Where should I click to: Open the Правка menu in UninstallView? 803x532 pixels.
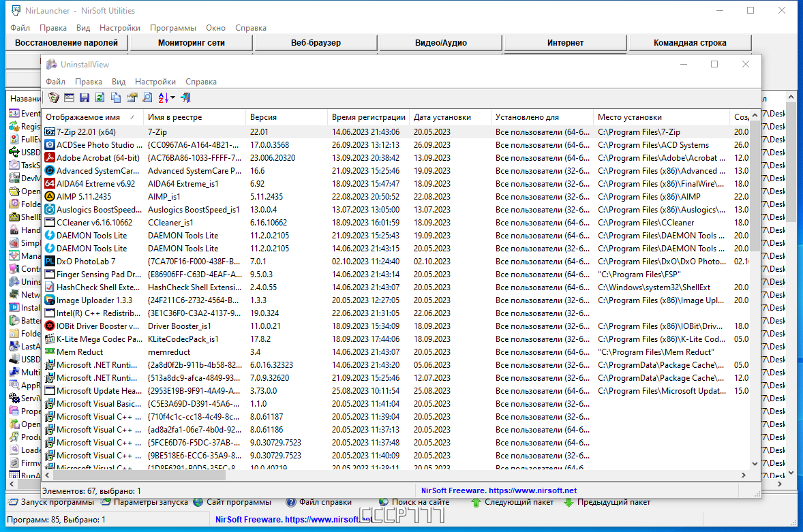pos(88,82)
